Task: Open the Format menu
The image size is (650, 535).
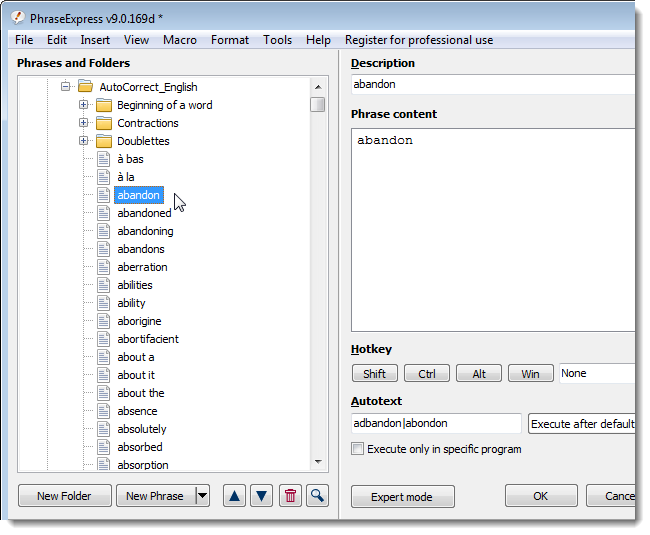Action: [230, 40]
